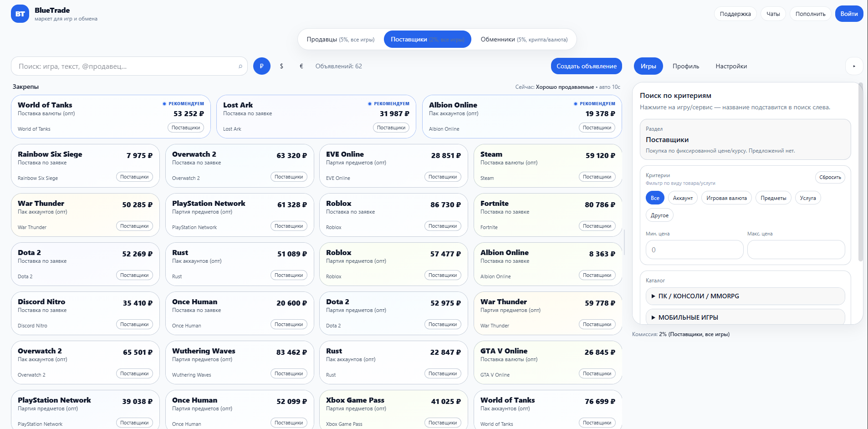
Task: Open the Rainbow Six Siege listing card
Action: [x=85, y=166]
